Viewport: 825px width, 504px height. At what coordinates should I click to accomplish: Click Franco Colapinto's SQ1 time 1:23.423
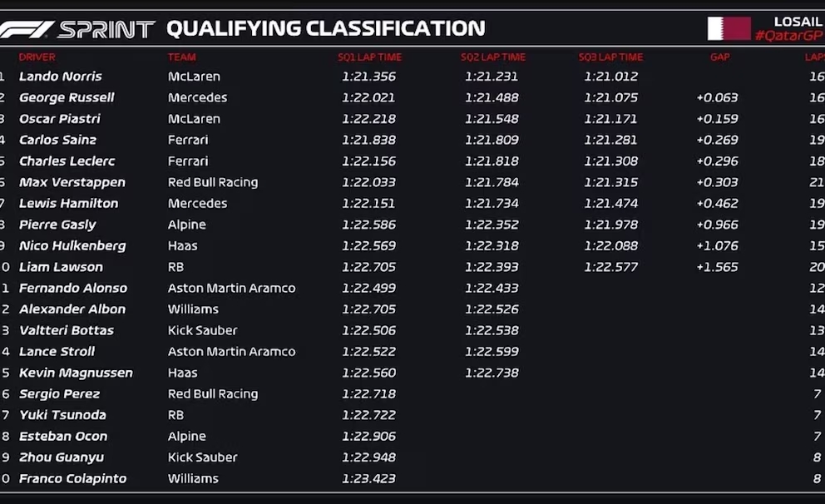[368, 479]
